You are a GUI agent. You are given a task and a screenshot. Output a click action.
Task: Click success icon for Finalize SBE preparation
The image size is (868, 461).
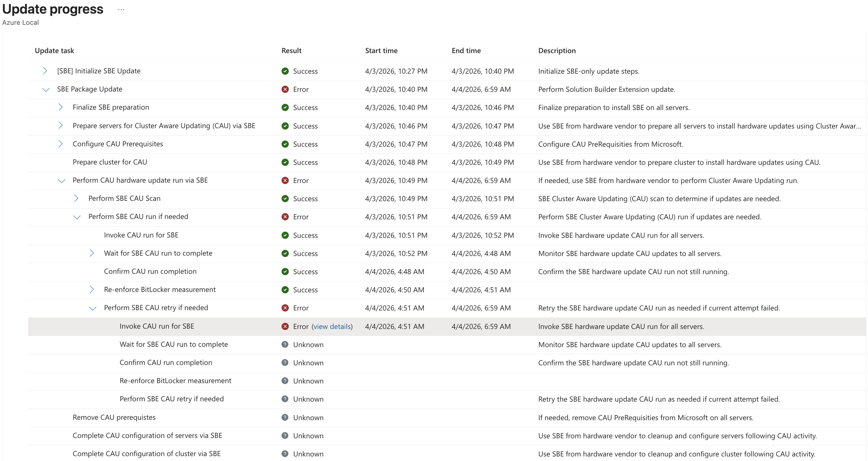tap(285, 108)
